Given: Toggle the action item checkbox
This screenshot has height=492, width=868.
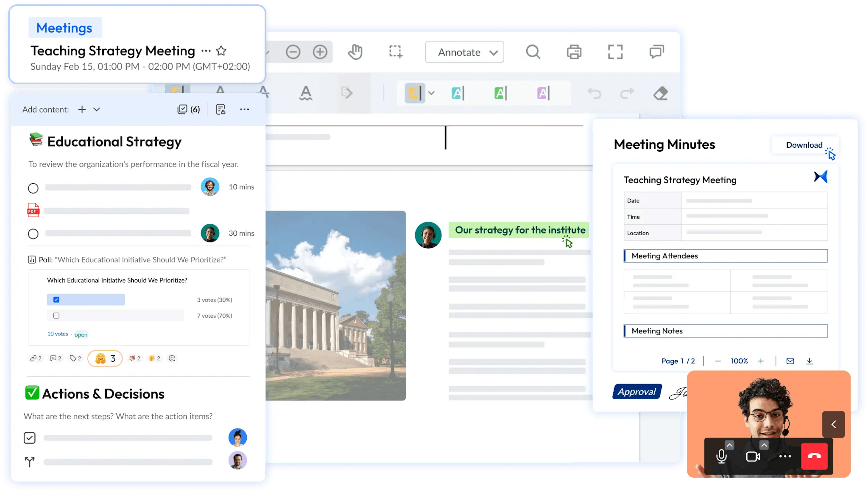Looking at the screenshot, I should pos(30,438).
